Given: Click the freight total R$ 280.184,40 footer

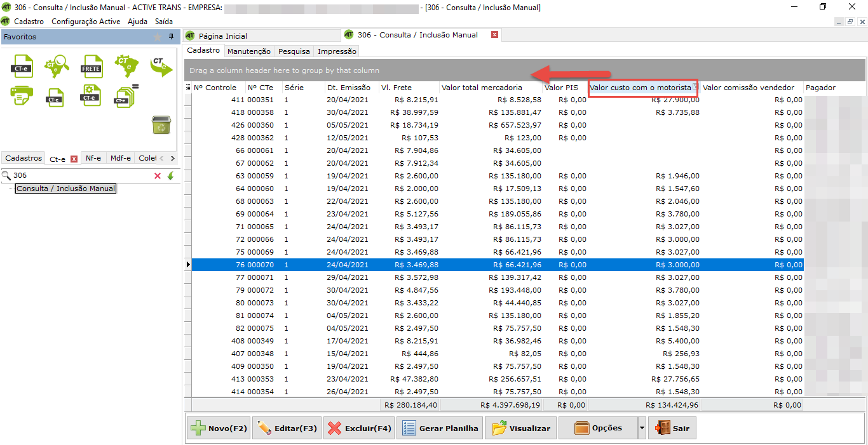Looking at the screenshot, I should [x=411, y=404].
